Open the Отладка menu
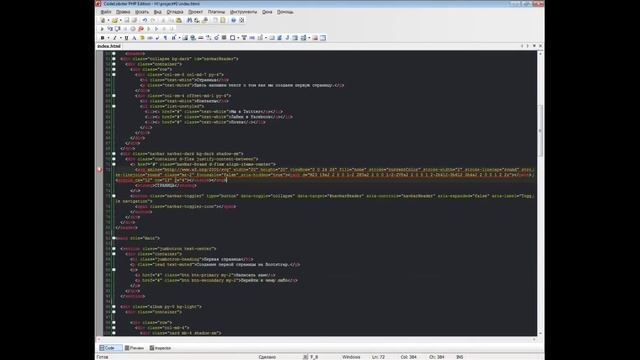 pyautogui.click(x=175, y=12)
